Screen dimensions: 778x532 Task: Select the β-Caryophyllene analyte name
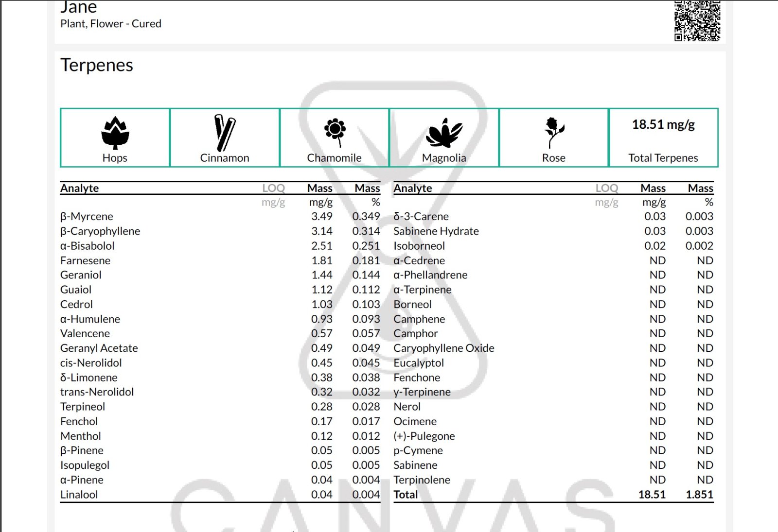[x=100, y=231]
